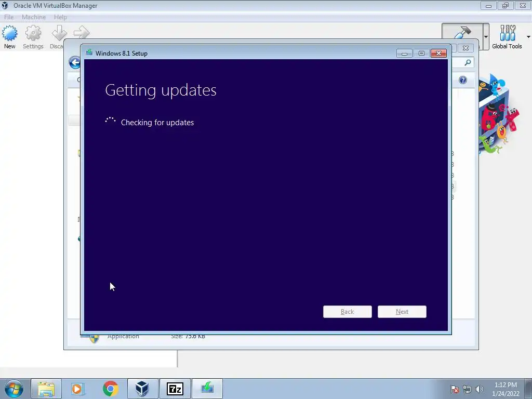Open File Explorer from taskbar

click(46, 389)
